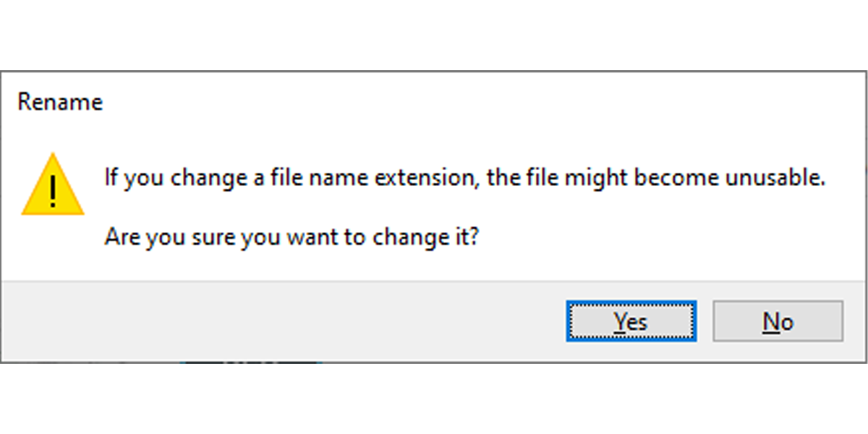The height and width of the screenshot is (434, 868).
Task: Click white space below the warning icon
Action: [x=53, y=250]
